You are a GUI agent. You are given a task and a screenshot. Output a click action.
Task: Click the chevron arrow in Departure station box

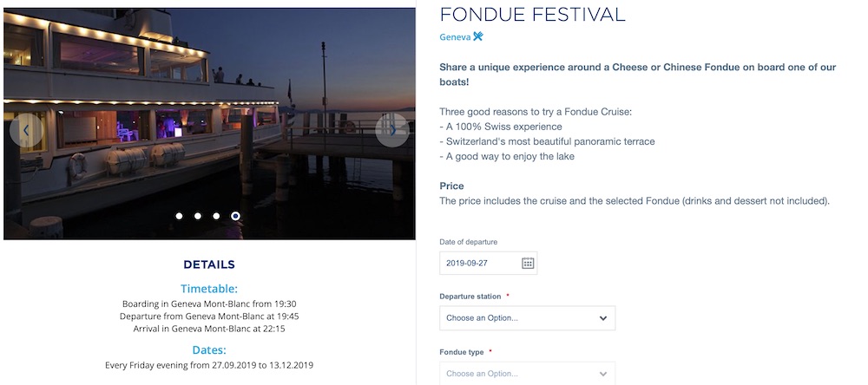tap(603, 318)
